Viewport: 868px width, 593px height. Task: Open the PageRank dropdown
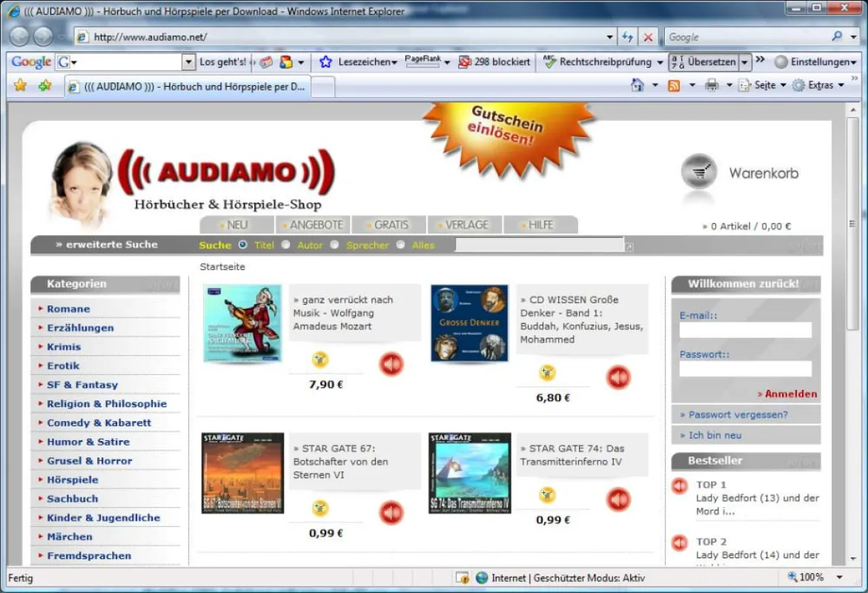click(447, 62)
